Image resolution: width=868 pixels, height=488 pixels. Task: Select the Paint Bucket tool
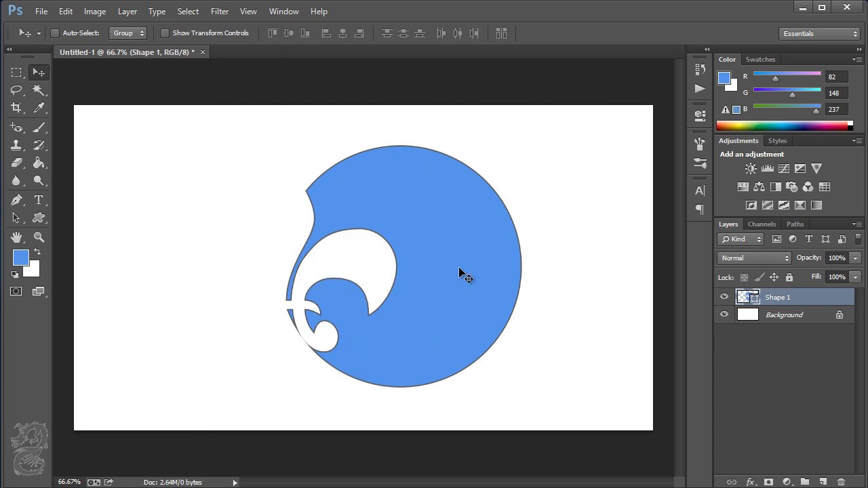(x=39, y=163)
